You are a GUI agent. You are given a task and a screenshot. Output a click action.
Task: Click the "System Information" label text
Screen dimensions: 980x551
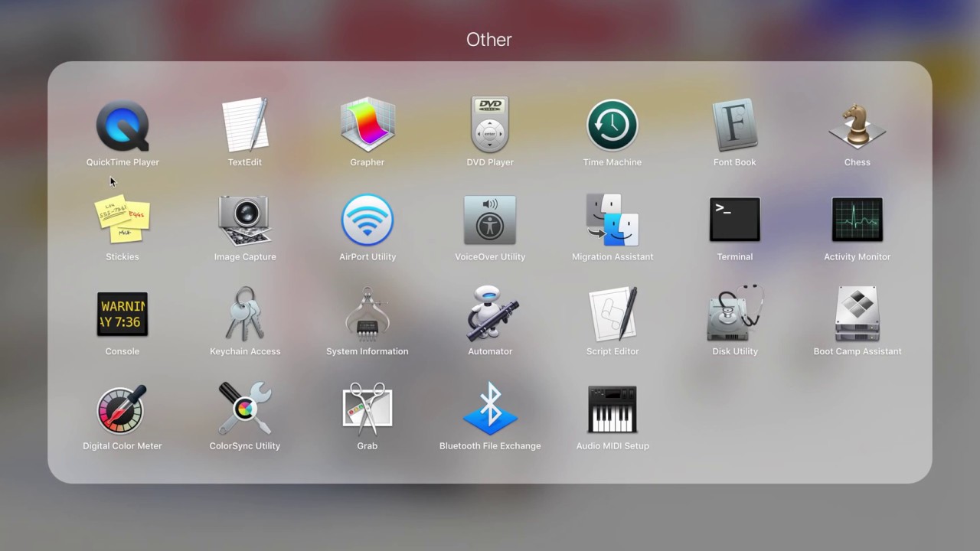click(367, 352)
